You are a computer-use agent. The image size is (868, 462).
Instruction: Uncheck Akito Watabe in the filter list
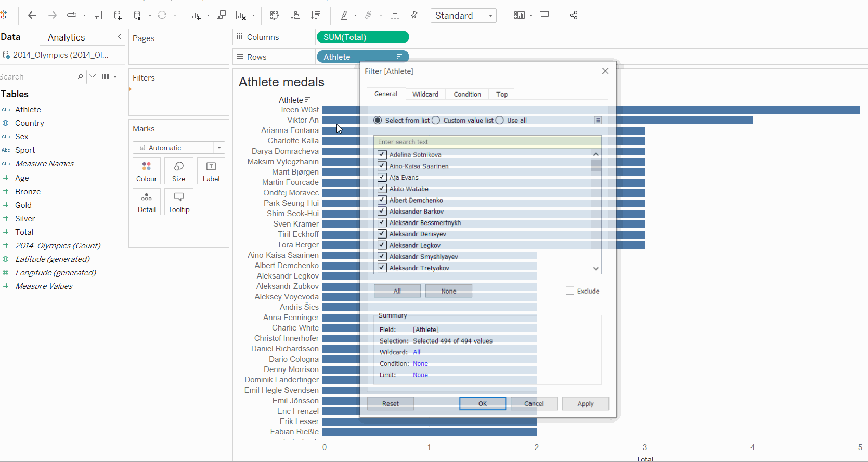tap(382, 189)
